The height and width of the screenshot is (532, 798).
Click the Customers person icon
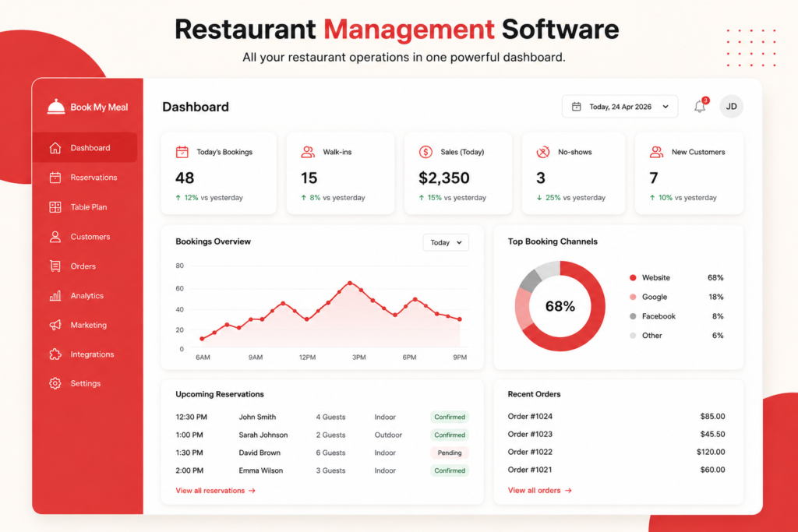pyautogui.click(x=55, y=237)
